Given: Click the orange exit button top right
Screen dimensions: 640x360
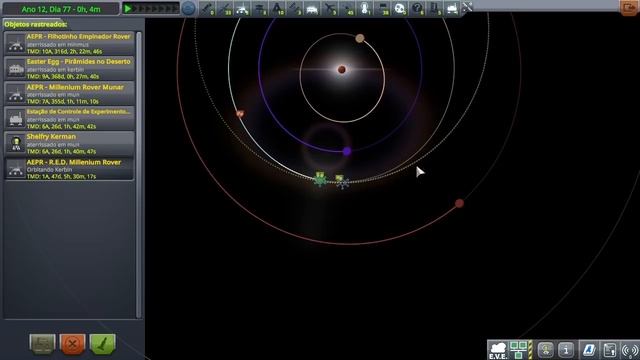Looking at the screenshot, I should pos(629,7).
